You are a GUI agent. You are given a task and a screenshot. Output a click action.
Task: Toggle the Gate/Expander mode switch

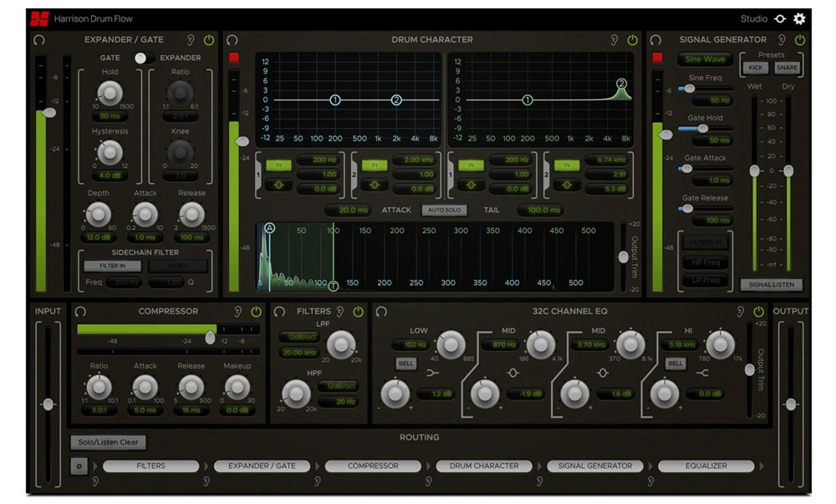tap(145, 58)
